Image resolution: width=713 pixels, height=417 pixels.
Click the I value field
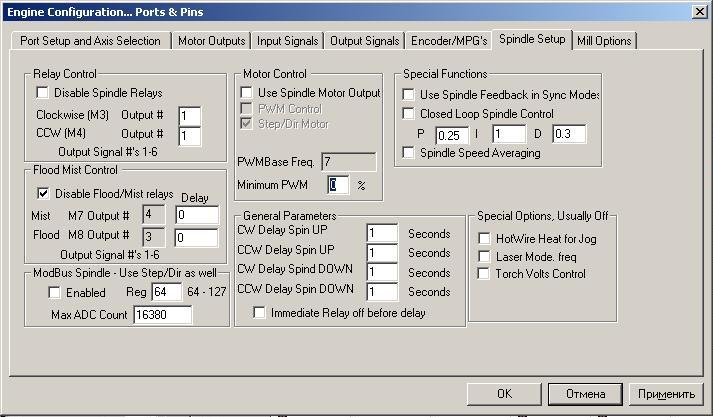[509, 134]
